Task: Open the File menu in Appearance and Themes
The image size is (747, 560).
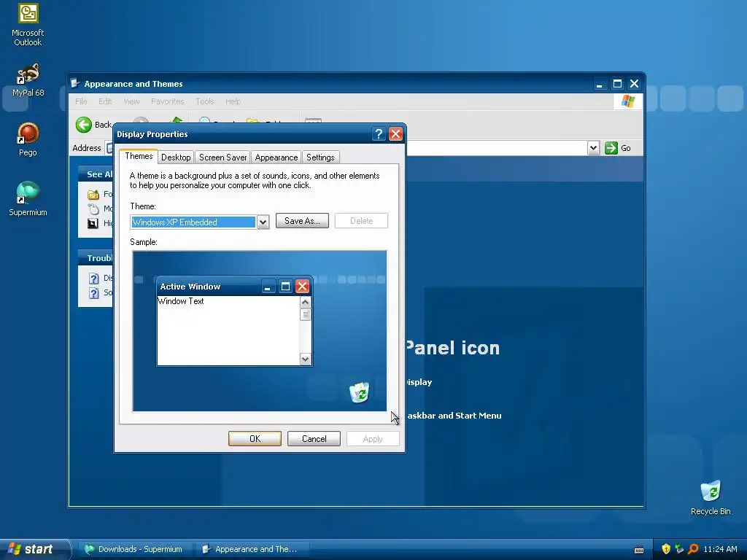Action: [81, 101]
